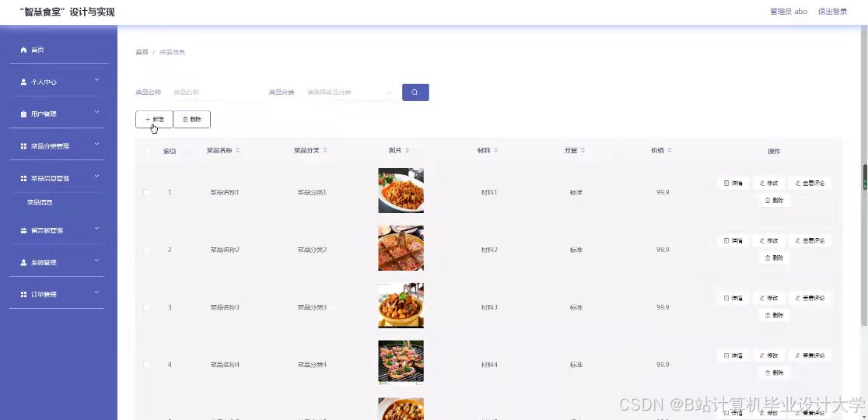Screen dimensions: 868x420
Task: Click 管理员 abo in the top bar
Action: point(789,12)
